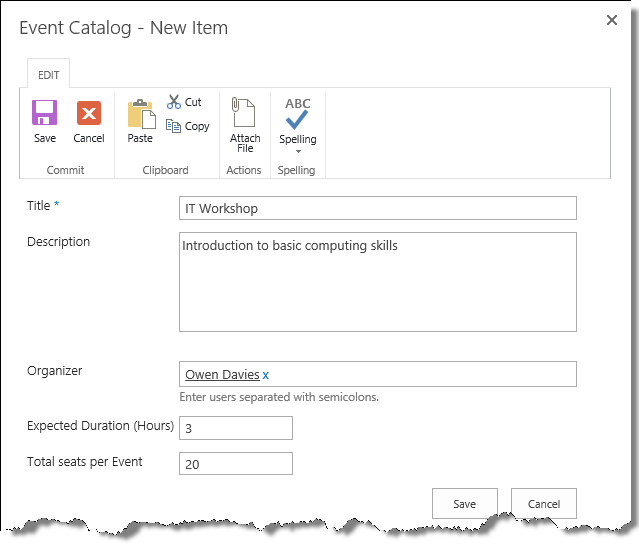Click the Attach File paperclip icon
Screen dimensions: 639x544
coord(244,112)
